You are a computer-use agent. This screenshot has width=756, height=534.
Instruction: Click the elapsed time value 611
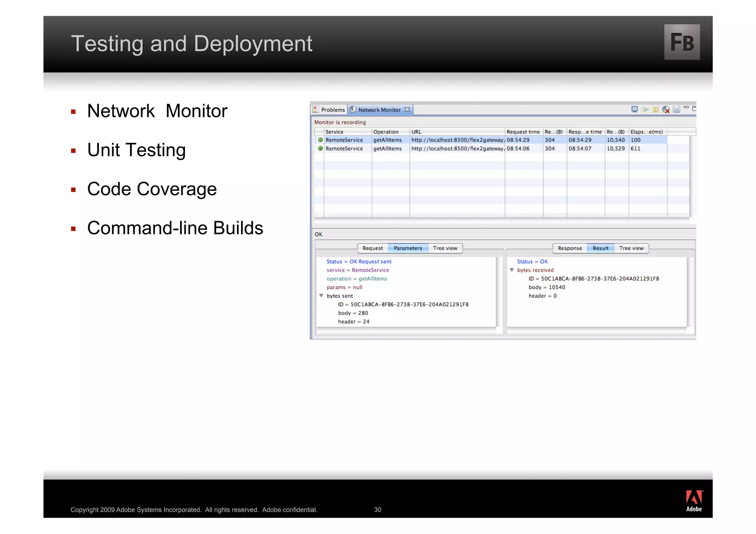pos(635,148)
